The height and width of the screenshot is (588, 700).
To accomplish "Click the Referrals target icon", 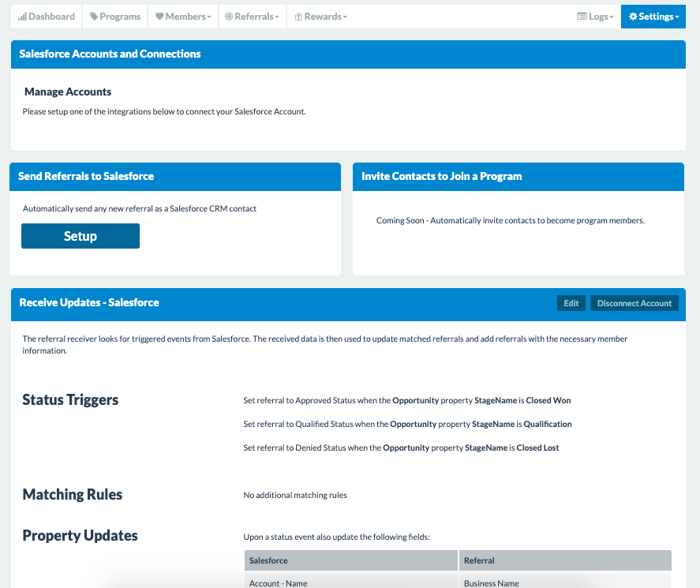I will 229,17.
